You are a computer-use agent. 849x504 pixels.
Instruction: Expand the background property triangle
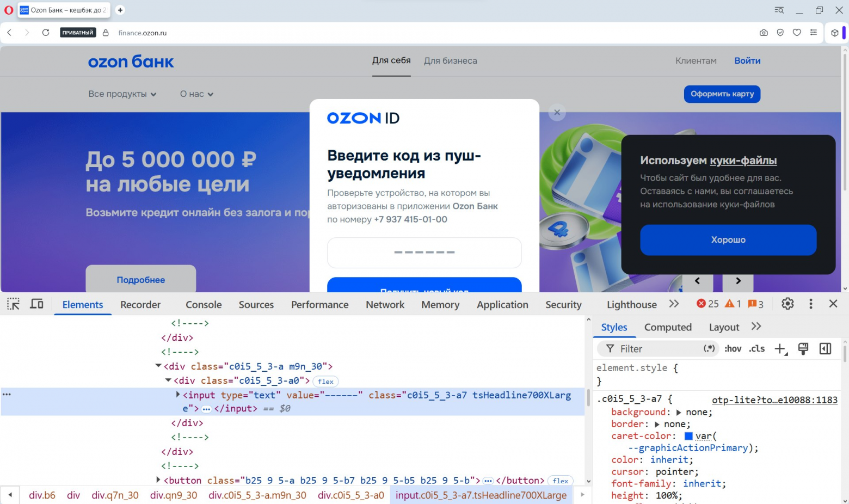click(x=679, y=413)
